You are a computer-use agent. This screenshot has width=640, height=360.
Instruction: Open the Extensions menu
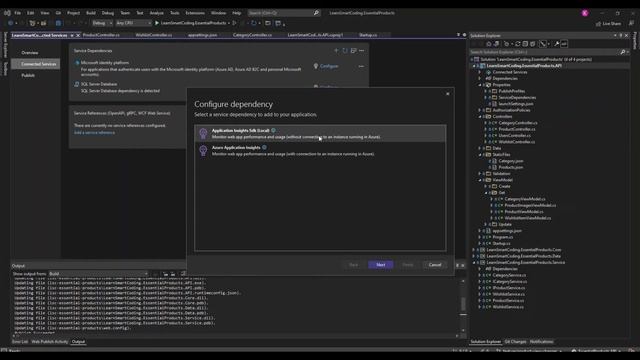195,13
